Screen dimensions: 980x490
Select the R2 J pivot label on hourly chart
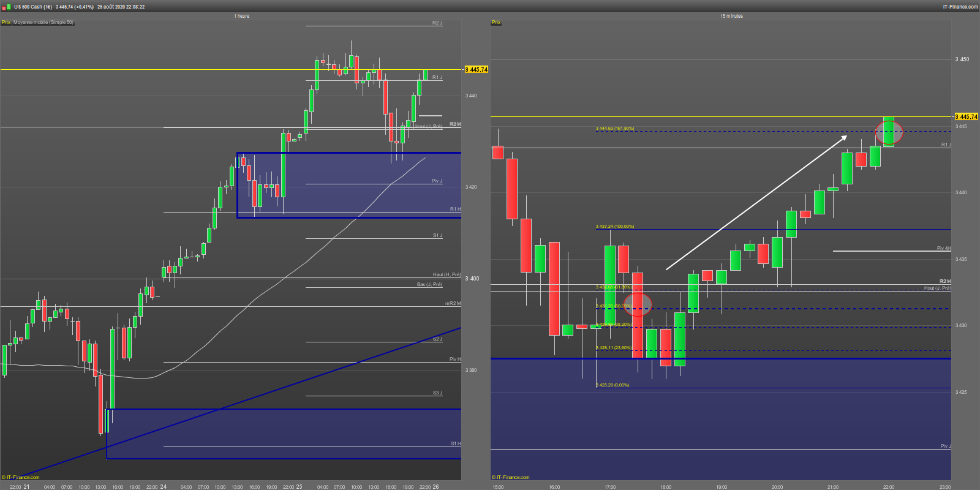[437, 23]
